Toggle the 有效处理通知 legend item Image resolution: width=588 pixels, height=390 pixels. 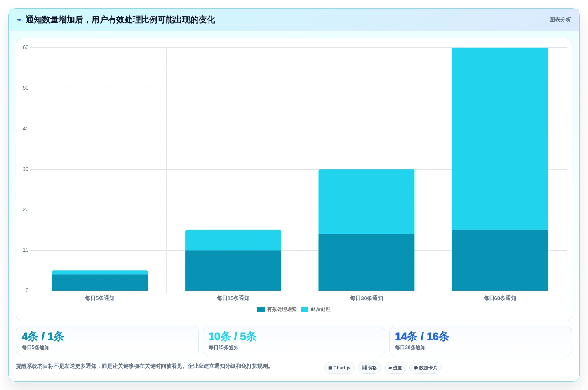277,310
